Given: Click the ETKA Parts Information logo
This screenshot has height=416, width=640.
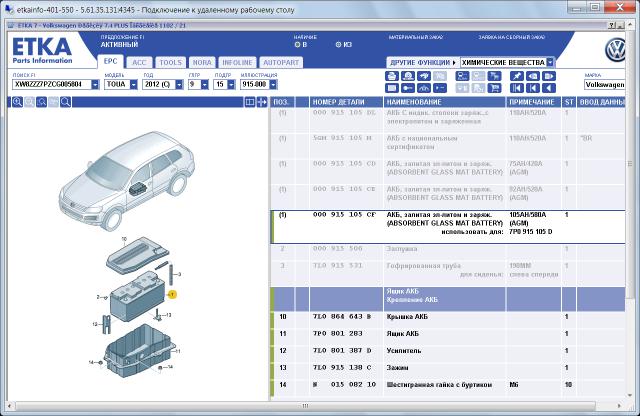Looking at the screenshot, I should pyautogui.click(x=42, y=51).
